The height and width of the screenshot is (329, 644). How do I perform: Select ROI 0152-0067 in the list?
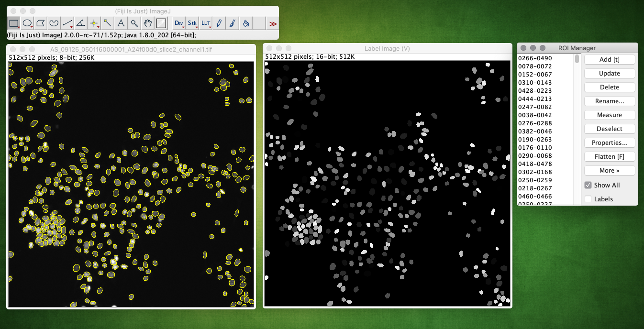546,75
